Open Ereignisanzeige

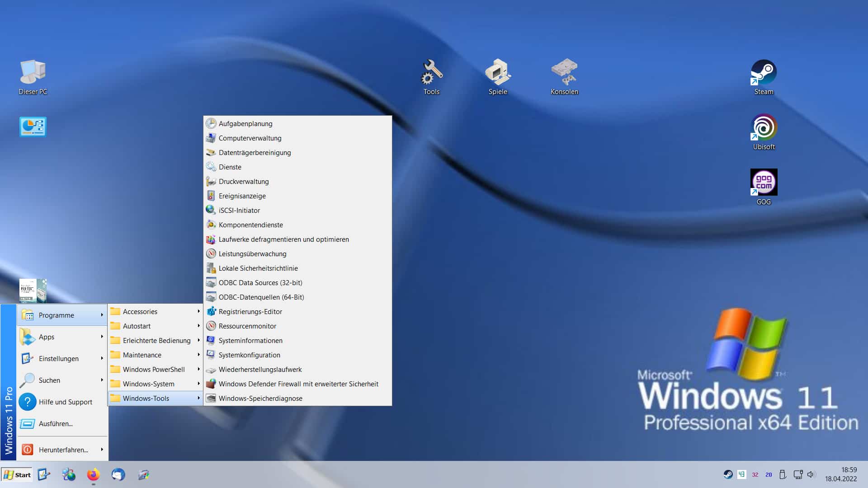pyautogui.click(x=297, y=196)
